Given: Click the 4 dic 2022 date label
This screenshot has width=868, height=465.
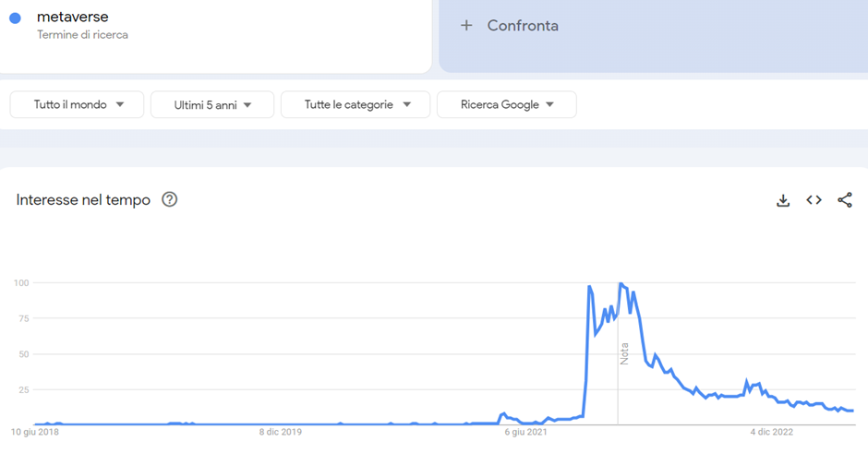Looking at the screenshot, I should (x=771, y=431).
